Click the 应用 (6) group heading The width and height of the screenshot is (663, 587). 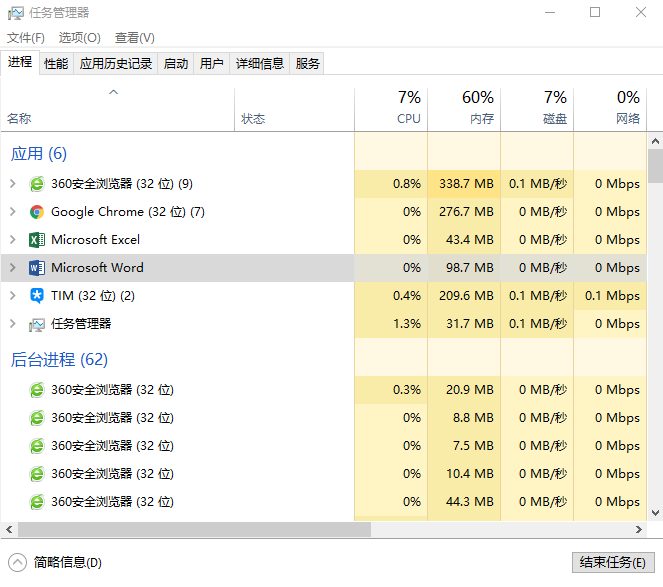tap(38, 154)
